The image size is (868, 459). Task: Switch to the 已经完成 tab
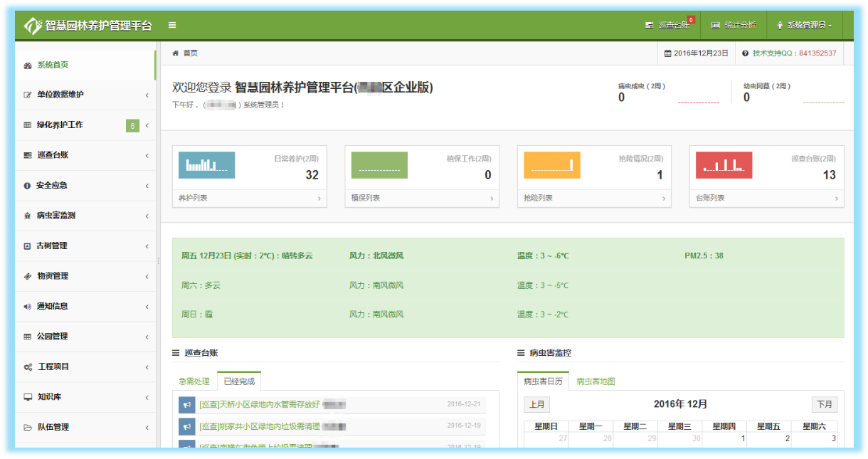point(239,381)
